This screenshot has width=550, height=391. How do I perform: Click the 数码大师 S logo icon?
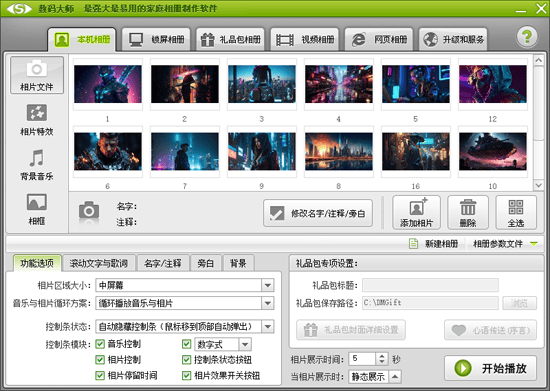(x=19, y=8)
